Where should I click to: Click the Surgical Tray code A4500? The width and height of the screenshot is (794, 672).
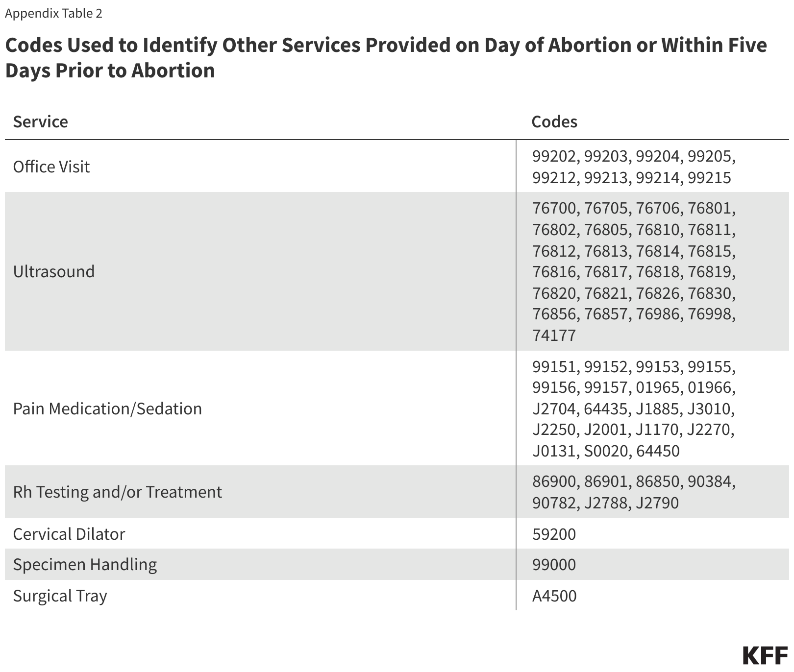coord(554,596)
